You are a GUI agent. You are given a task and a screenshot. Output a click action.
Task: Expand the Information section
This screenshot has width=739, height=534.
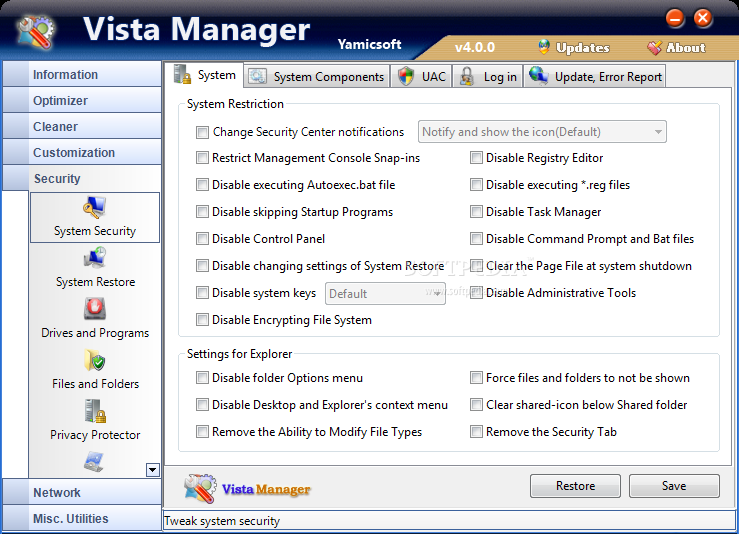pos(82,74)
